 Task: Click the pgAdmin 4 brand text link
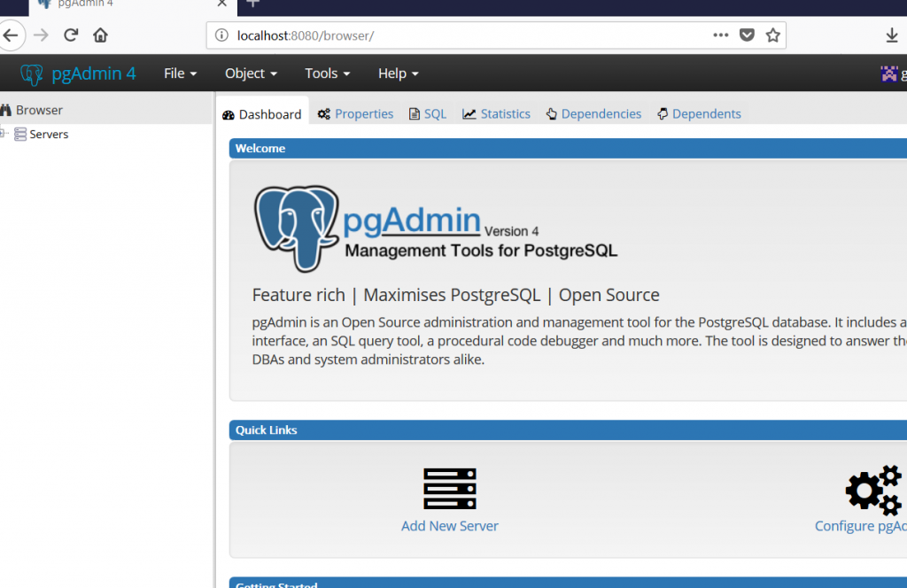pos(94,73)
